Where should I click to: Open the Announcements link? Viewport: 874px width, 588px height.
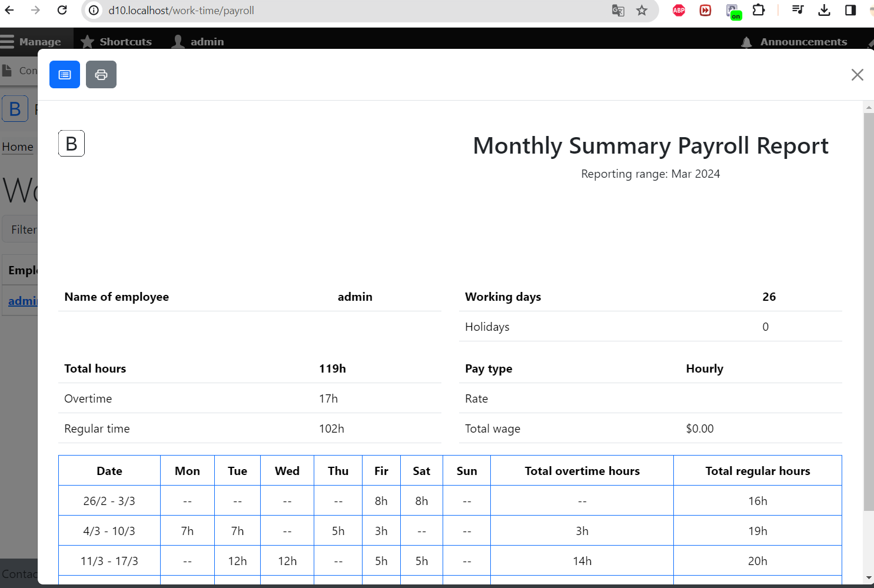795,42
